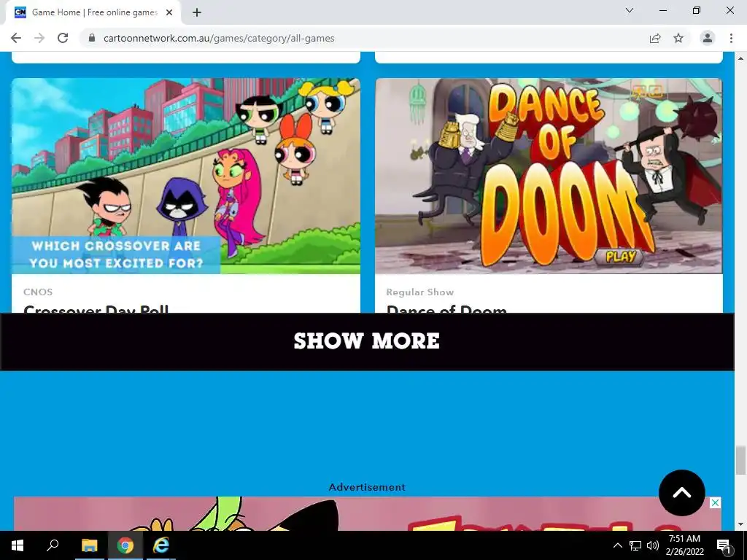Open the Chrome three-dot menu
The image size is (747, 560).
[731, 38]
